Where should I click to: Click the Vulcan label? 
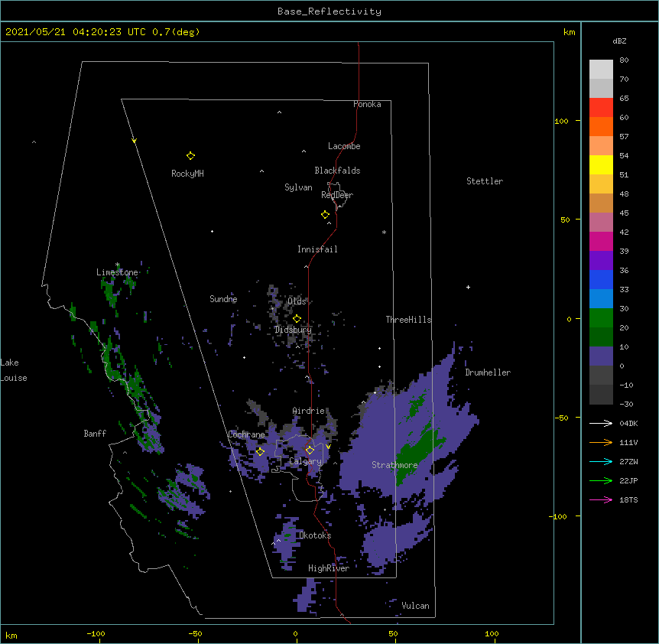[415, 606]
